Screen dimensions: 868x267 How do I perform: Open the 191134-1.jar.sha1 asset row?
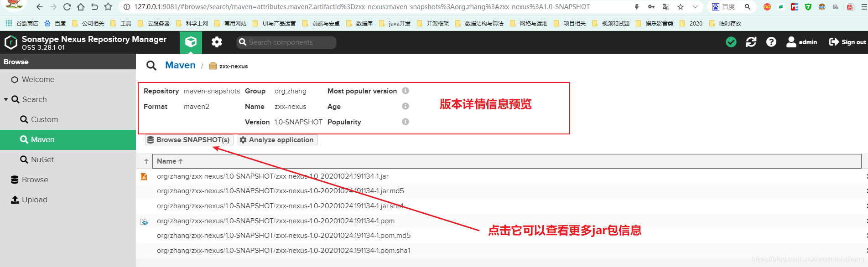(502, 206)
